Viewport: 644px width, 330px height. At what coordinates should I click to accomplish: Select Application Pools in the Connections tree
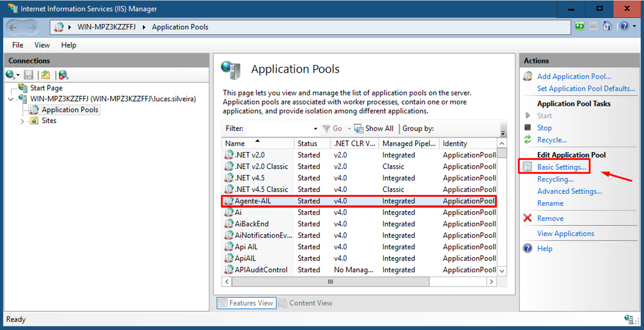70,110
